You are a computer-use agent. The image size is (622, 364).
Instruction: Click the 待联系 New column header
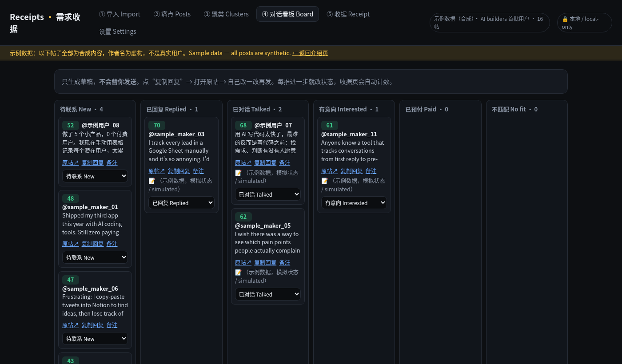coord(82,109)
